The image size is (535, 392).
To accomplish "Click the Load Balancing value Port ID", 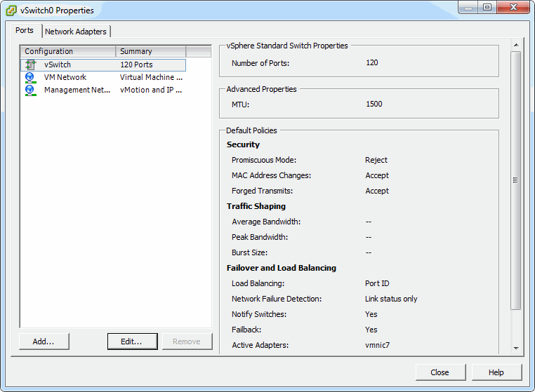I will pos(377,283).
